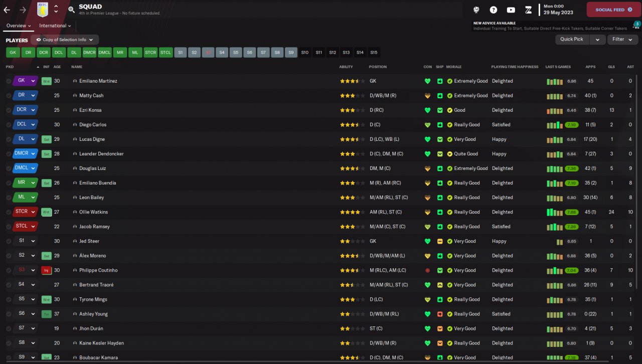Click the globe world icon

[x=476, y=10]
